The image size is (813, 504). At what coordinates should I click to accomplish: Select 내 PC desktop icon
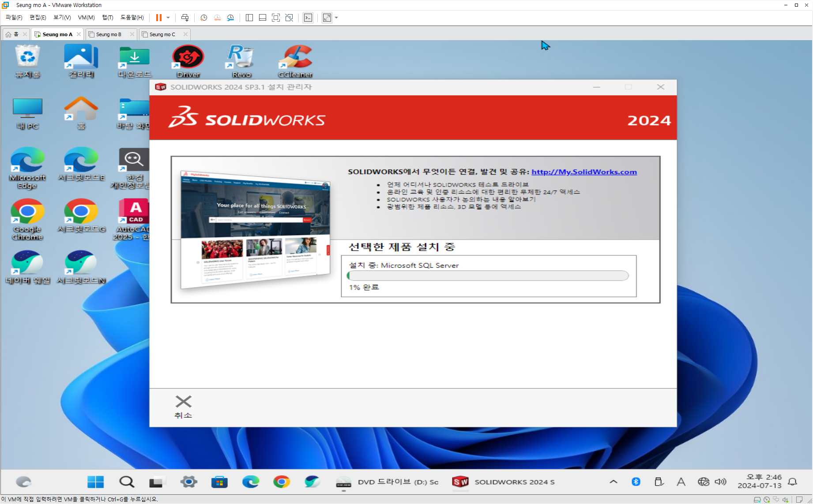click(27, 114)
